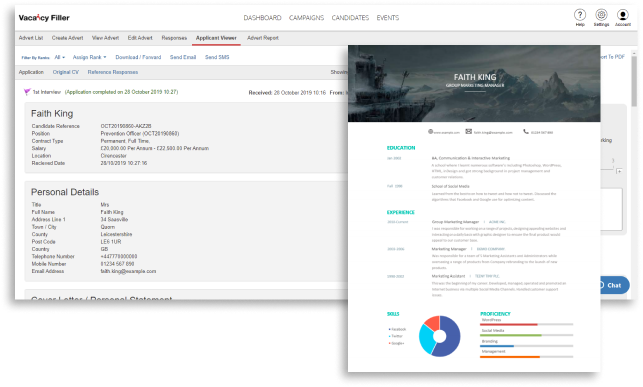Select the Applicant Viewer tab

pyautogui.click(x=216, y=38)
